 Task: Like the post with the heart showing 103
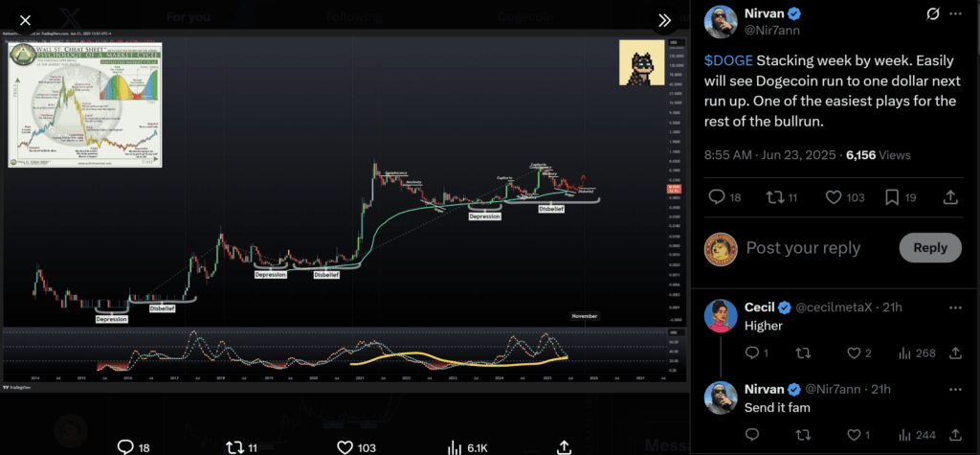pos(845,197)
